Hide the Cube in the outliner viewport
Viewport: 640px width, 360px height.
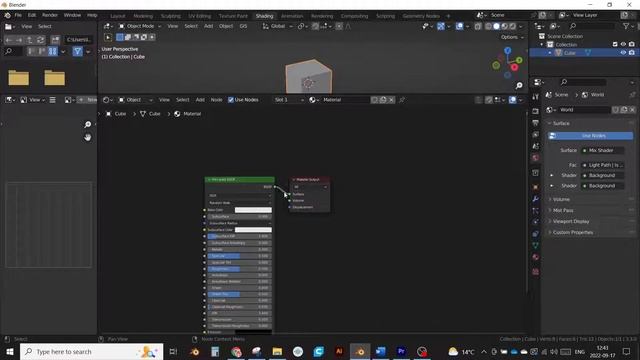(x=623, y=53)
